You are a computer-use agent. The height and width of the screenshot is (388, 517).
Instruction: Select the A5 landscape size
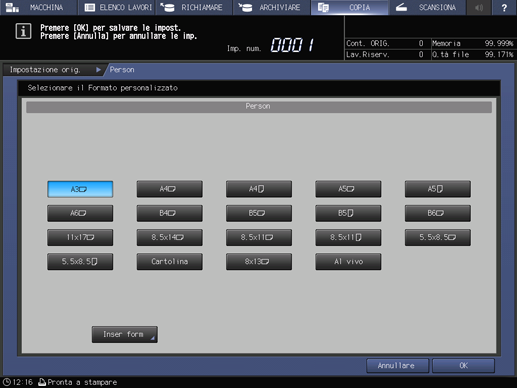348,189
